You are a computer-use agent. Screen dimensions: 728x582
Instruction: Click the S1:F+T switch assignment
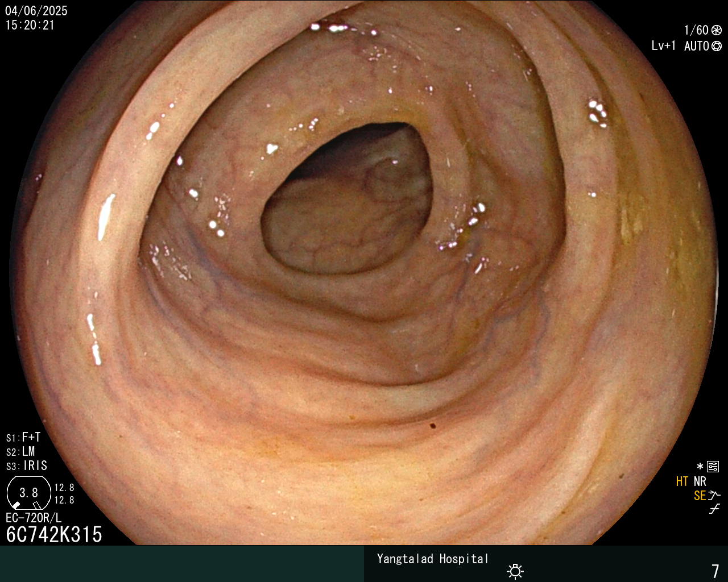pos(23,437)
